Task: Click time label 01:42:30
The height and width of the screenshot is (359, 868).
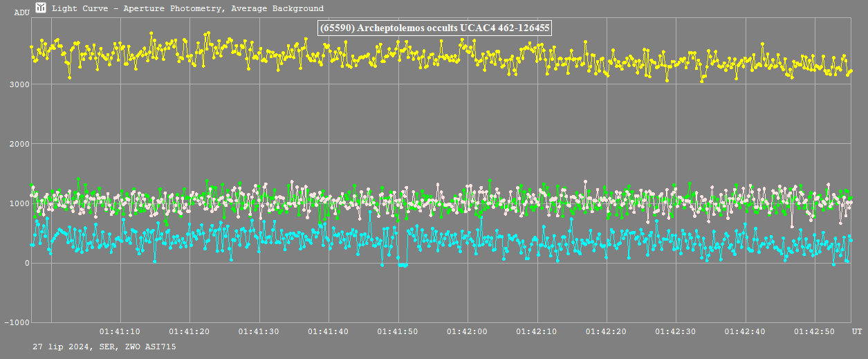Action: tap(676, 332)
